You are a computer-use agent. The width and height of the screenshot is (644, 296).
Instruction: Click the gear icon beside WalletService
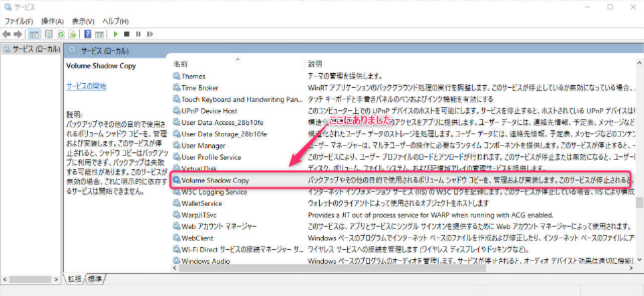point(177,203)
